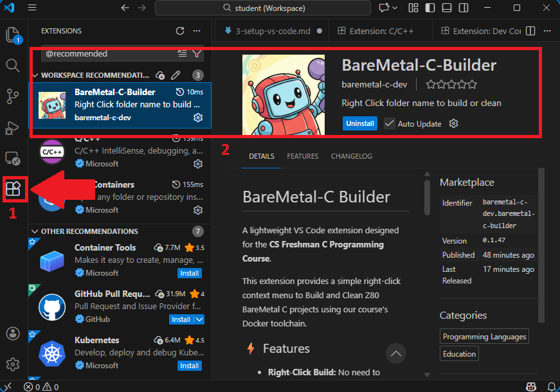Open the Extensions view in the Activity Bar
560x392 pixels.
tap(13, 189)
